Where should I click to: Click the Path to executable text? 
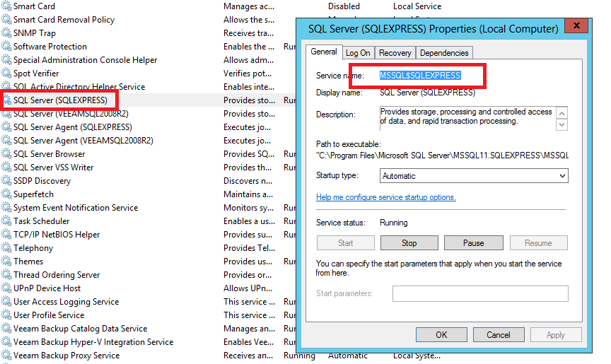(x=442, y=155)
